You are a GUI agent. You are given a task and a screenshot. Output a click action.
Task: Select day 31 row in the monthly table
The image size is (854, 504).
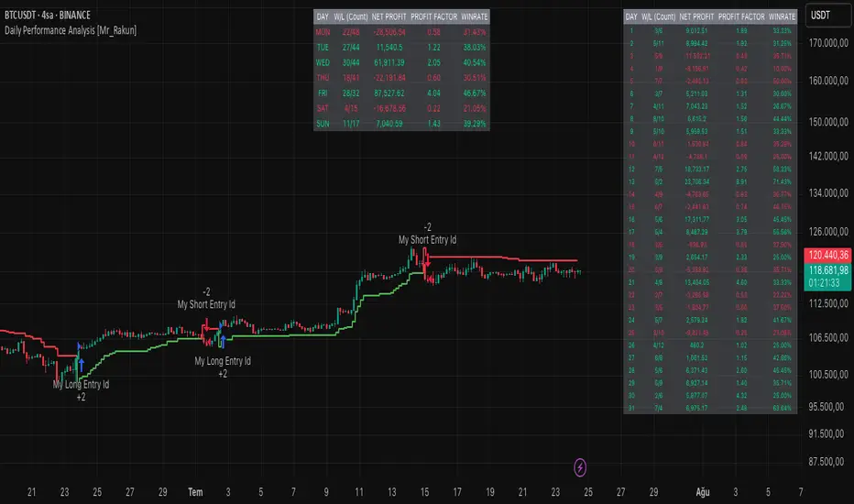[710, 406]
